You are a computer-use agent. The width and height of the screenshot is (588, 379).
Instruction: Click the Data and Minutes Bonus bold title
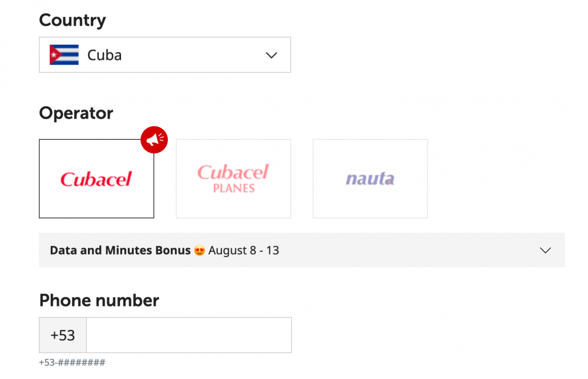(x=120, y=251)
